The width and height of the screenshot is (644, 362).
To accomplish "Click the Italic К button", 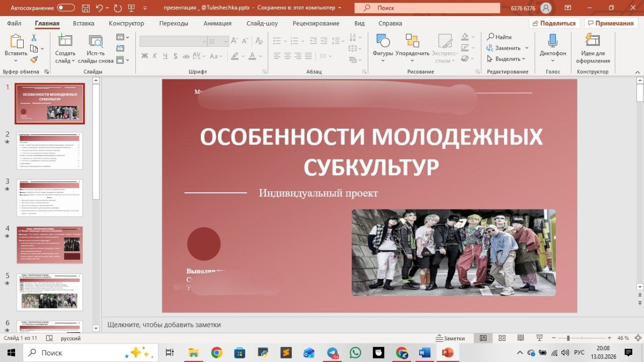I will pyautogui.click(x=155, y=56).
